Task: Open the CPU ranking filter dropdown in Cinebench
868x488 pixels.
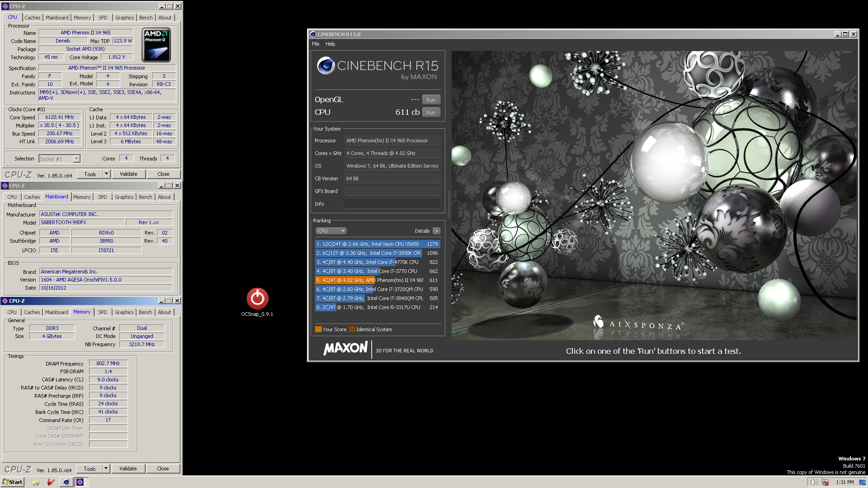Action: click(331, 231)
